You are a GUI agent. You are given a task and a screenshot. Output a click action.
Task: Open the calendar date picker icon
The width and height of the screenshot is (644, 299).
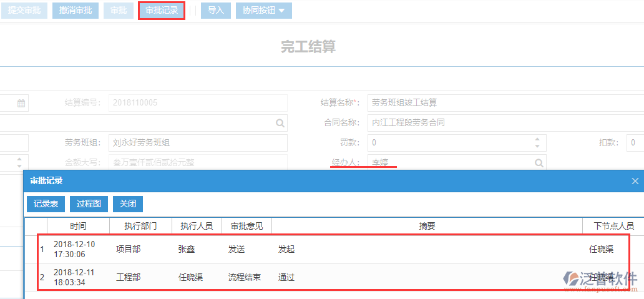[21, 103]
